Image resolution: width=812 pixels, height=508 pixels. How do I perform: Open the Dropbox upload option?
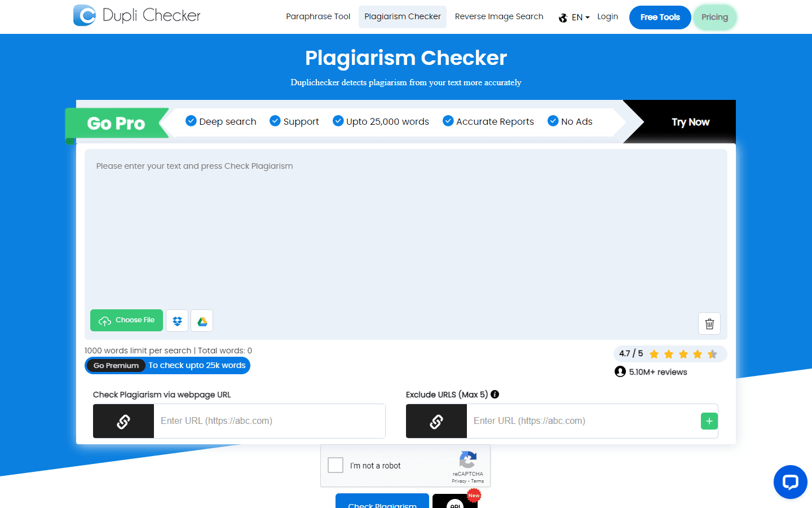[x=177, y=321]
